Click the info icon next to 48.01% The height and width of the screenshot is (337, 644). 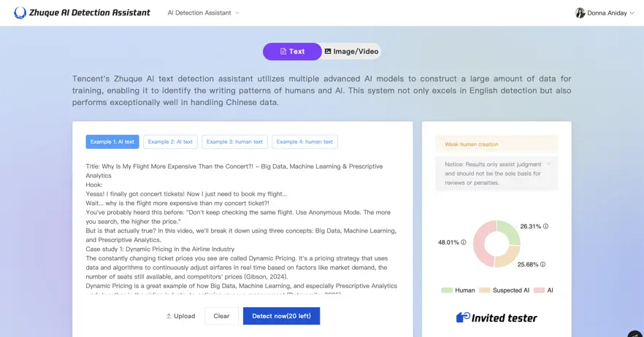click(463, 242)
